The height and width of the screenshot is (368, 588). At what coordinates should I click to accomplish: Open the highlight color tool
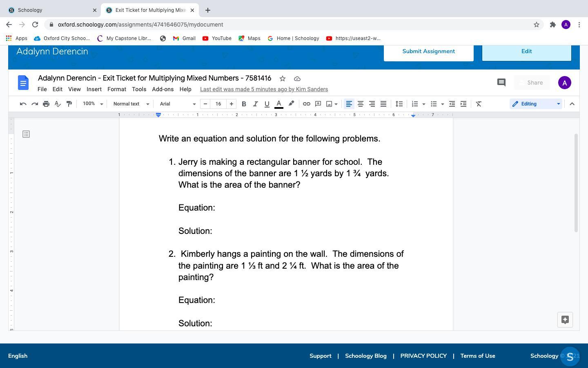(291, 104)
